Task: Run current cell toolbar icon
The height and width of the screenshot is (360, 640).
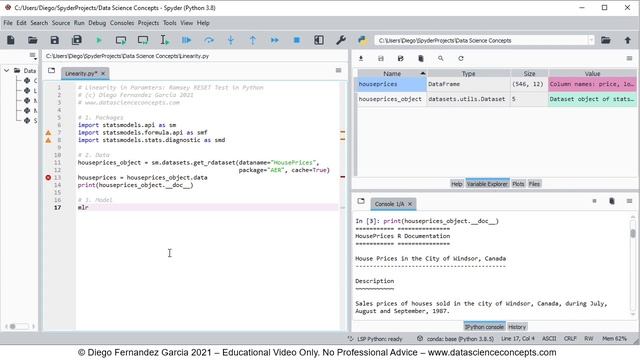Action: pyautogui.click(x=121, y=40)
